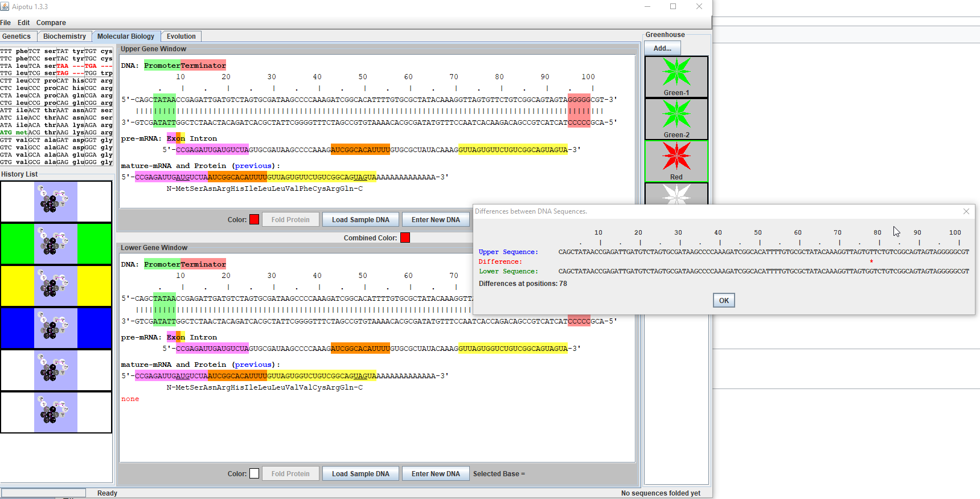
Task: Select the Red flower in Greenhouse
Action: tap(676, 161)
